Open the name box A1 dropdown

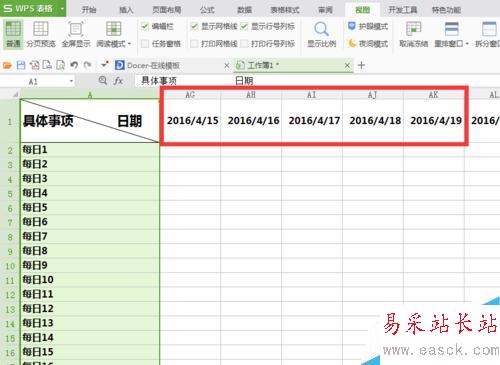[71, 81]
